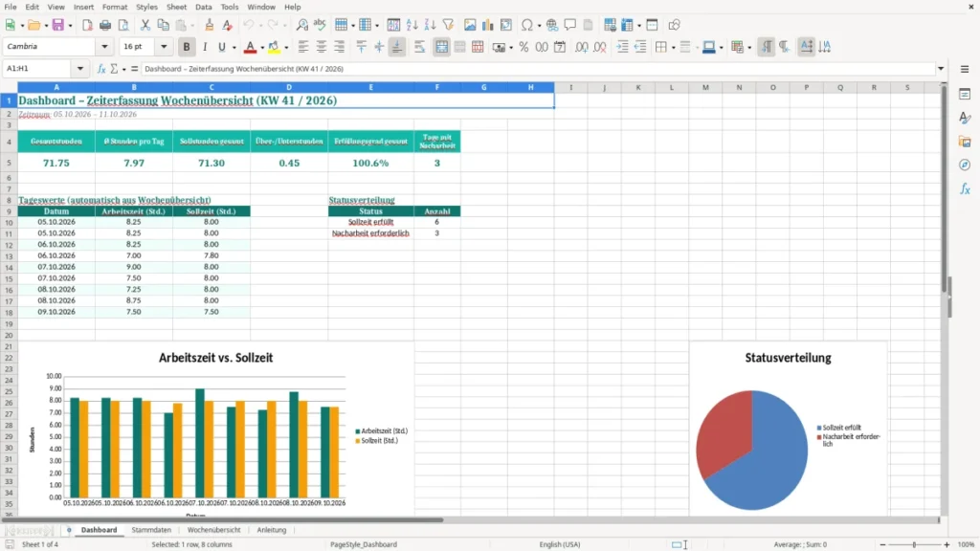Format cells as percent
980x551 pixels.
click(523, 47)
